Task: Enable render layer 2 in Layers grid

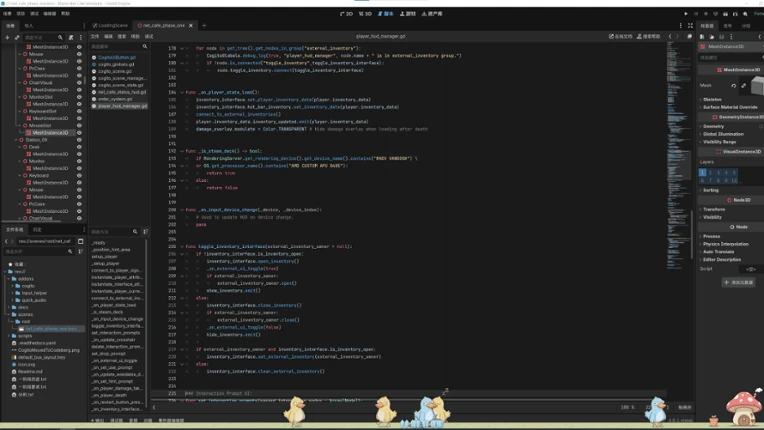Action: [x=710, y=172]
